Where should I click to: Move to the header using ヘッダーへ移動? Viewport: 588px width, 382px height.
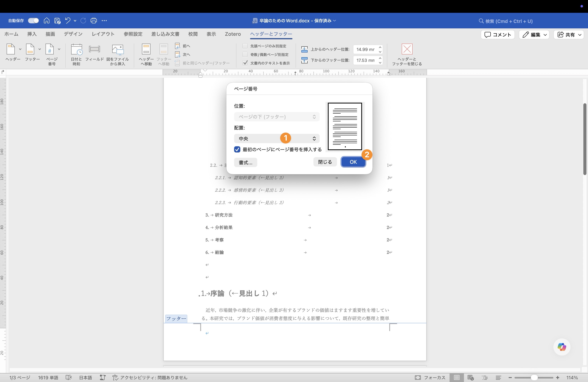click(x=146, y=54)
